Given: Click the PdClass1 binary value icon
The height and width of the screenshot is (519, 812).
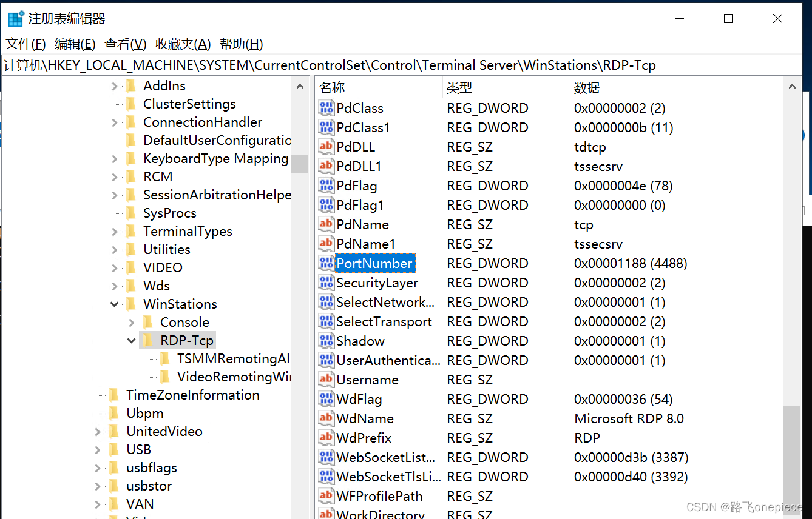Looking at the screenshot, I should 326,128.
